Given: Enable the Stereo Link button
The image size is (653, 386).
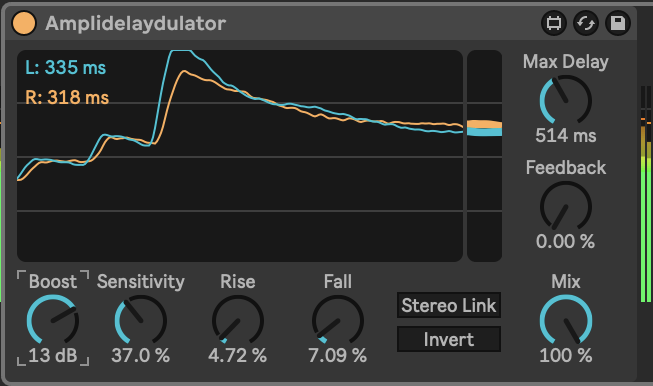Looking at the screenshot, I should click(x=449, y=305).
